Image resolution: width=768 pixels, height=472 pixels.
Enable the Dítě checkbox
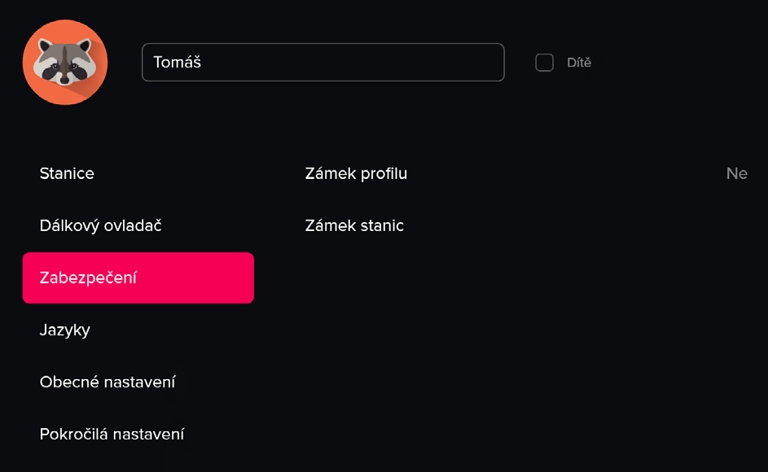click(544, 62)
